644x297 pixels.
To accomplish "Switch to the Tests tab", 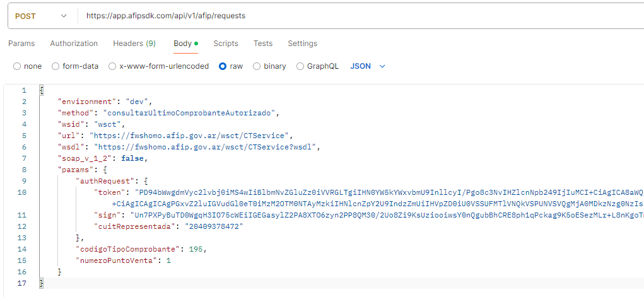I will pos(263,44).
